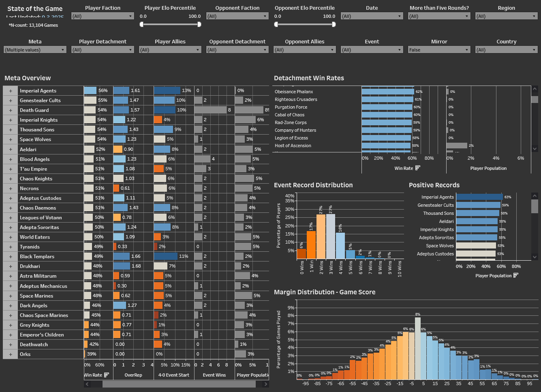
Task: Expand the Aeldari row plus button
Action: click(x=11, y=150)
